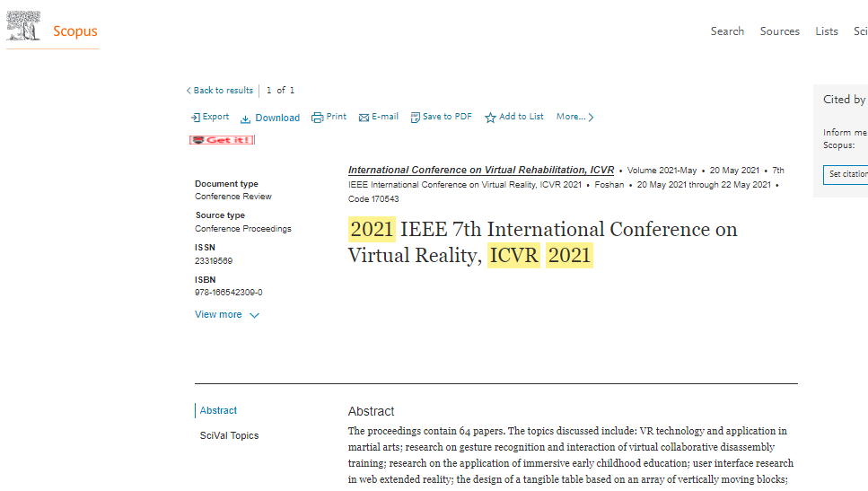Click the Abstract heading
868x491 pixels.
coord(371,411)
